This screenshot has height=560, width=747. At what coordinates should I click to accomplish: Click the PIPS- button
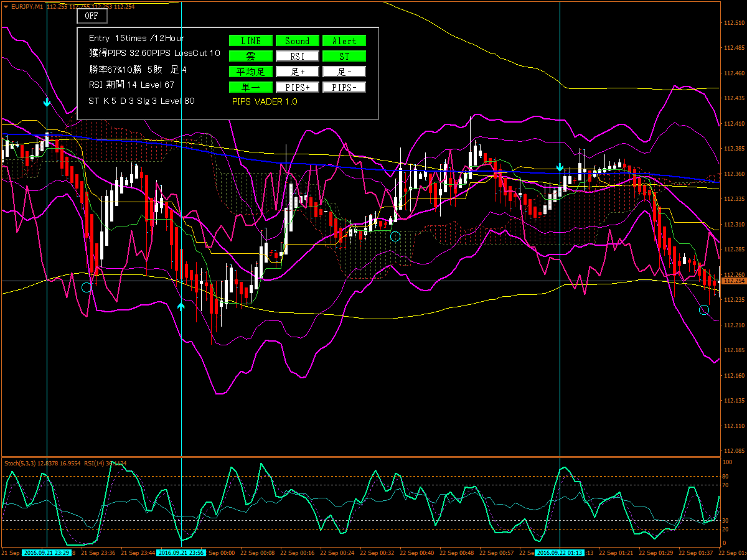[344, 87]
